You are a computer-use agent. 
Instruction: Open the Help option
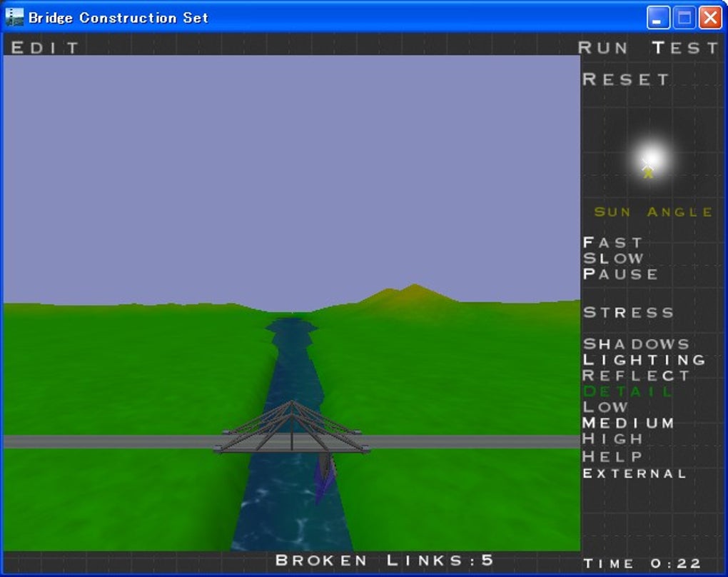point(612,456)
